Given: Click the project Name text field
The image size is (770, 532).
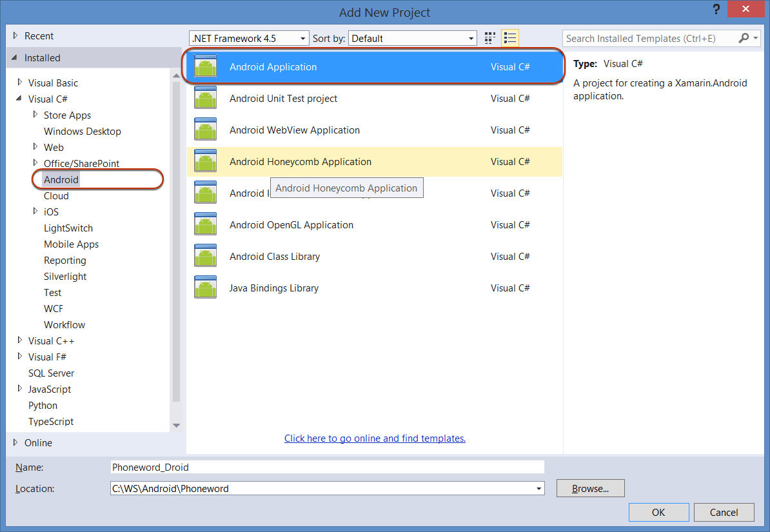Looking at the screenshot, I should (327, 468).
